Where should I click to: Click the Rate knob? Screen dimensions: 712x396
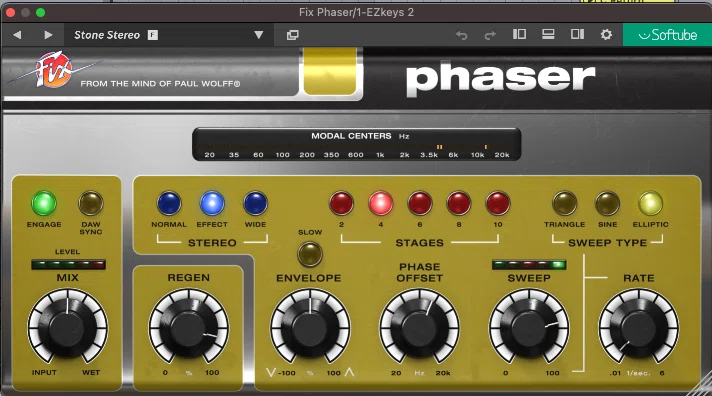(x=638, y=327)
